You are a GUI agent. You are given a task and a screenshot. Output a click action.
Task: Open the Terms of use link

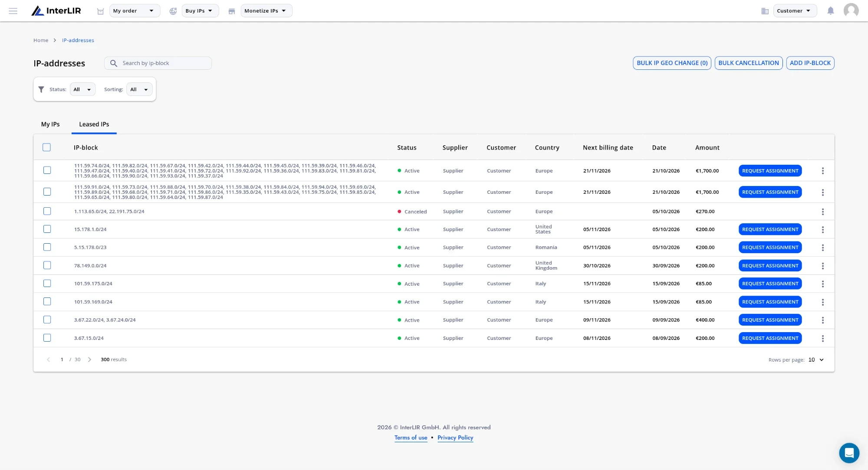(411, 438)
